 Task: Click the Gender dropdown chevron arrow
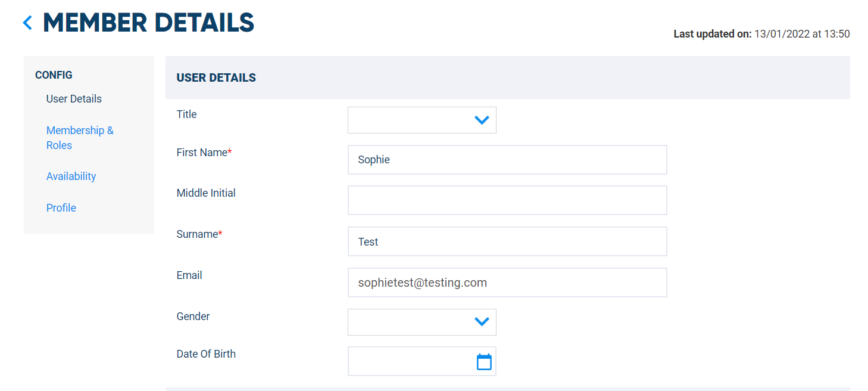(x=482, y=322)
